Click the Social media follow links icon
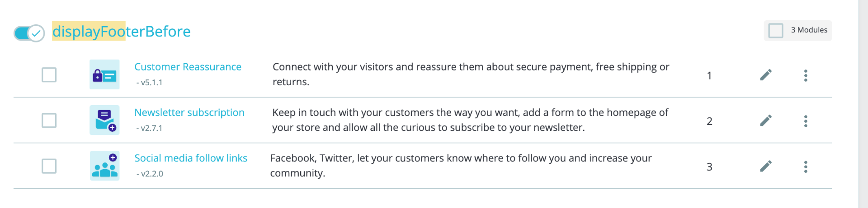This screenshot has width=868, height=208. click(104, 166)
